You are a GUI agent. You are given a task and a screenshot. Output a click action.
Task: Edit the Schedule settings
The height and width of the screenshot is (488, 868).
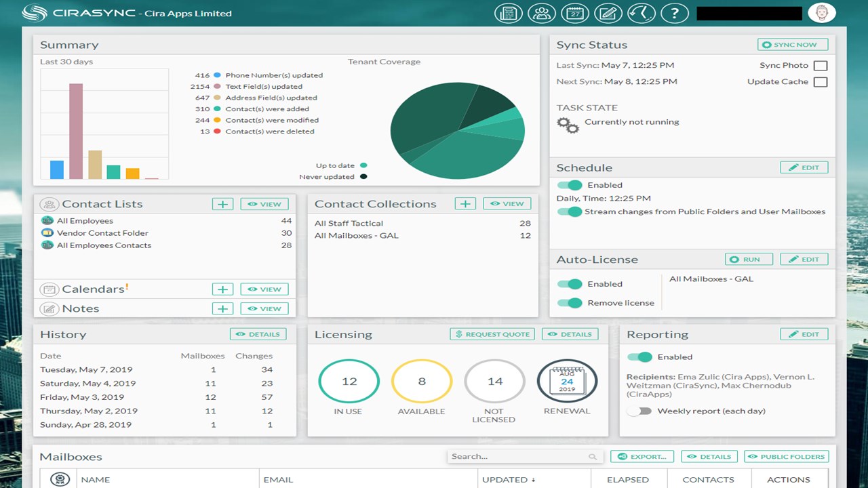pos(804,167)
